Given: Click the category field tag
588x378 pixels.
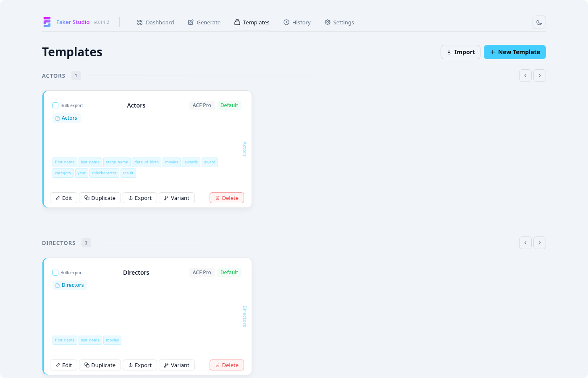Looking at the screenshot, I should point(63,173).
